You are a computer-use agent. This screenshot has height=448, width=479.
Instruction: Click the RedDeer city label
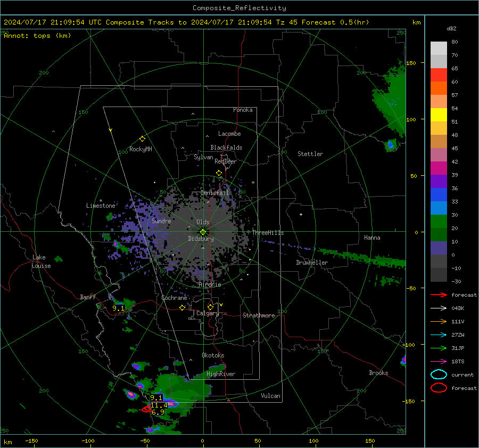pos(226,161)
